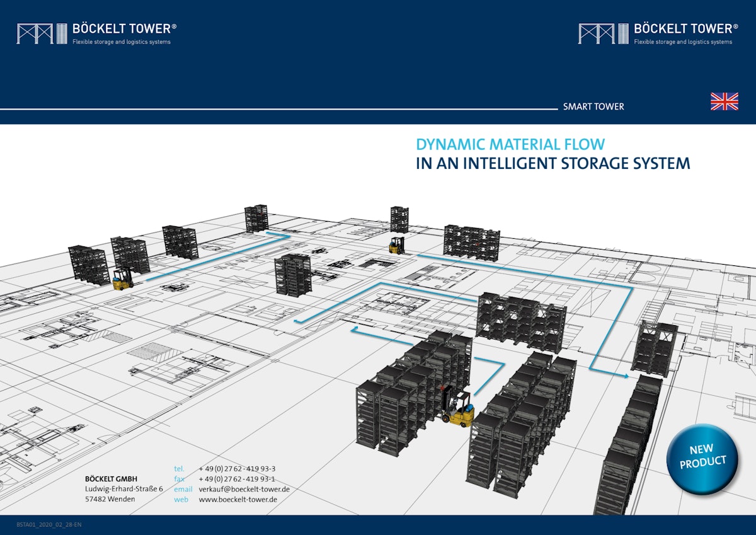Click the DYNAMIC MATERIAL FLOW headline
The width and height of the screenshot is (756, 535).
[509, 144]
